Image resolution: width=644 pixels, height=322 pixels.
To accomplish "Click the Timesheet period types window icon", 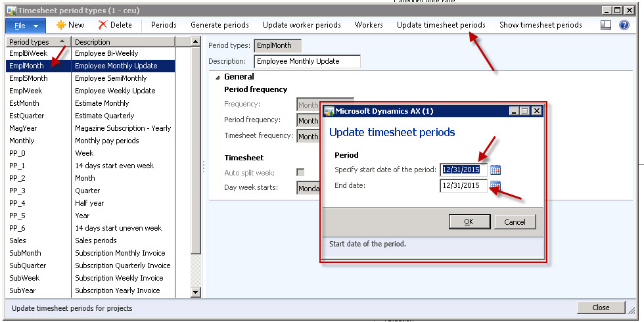I will coord(11,11).
